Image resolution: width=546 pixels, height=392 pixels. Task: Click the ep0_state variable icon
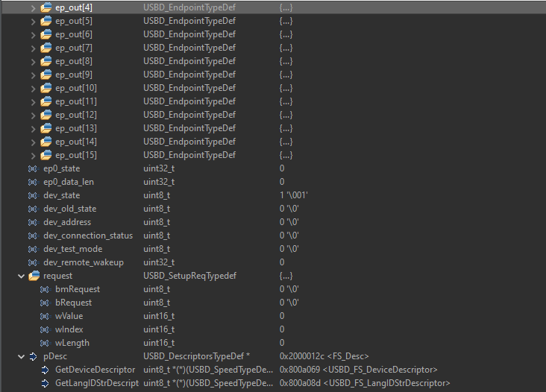[x=33, y=168]
